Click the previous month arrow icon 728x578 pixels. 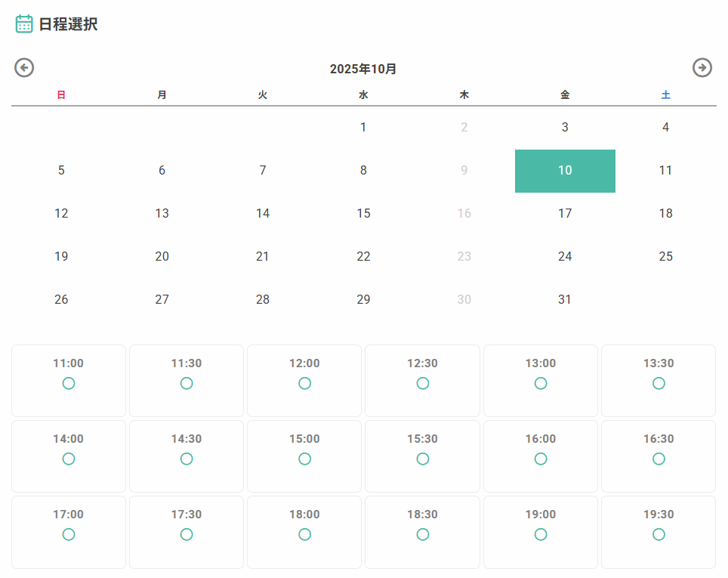tap(24, 68)
